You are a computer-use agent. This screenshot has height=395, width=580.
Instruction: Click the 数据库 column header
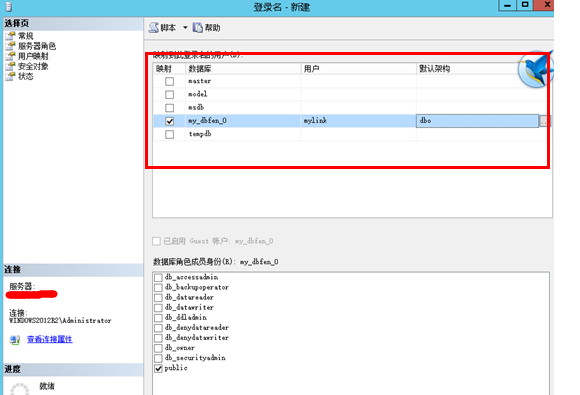click(243, 69)
